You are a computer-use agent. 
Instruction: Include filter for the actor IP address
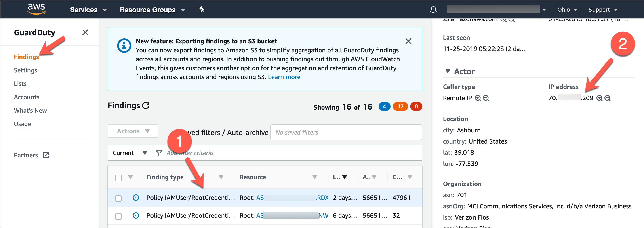[x=599, y=98]
